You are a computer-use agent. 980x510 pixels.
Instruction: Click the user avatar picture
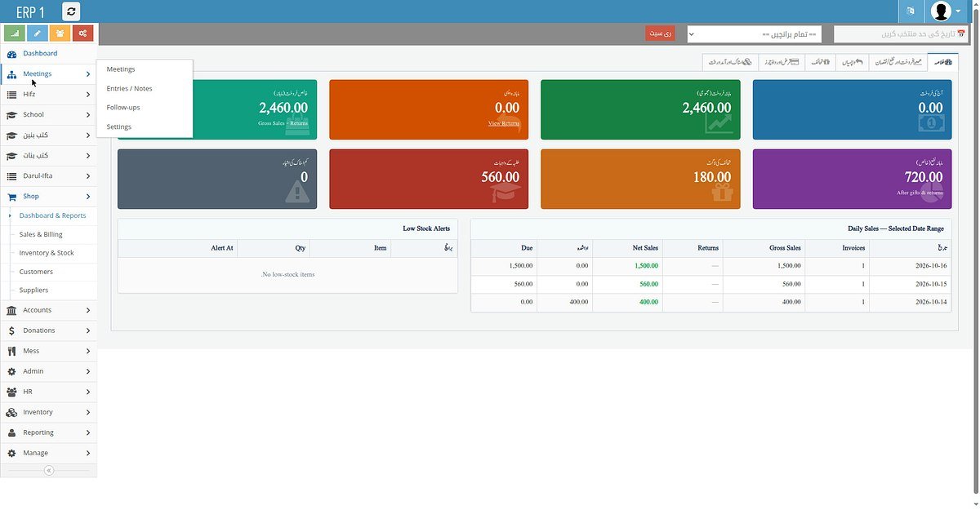pyautogui.click(x=941, y=11)
